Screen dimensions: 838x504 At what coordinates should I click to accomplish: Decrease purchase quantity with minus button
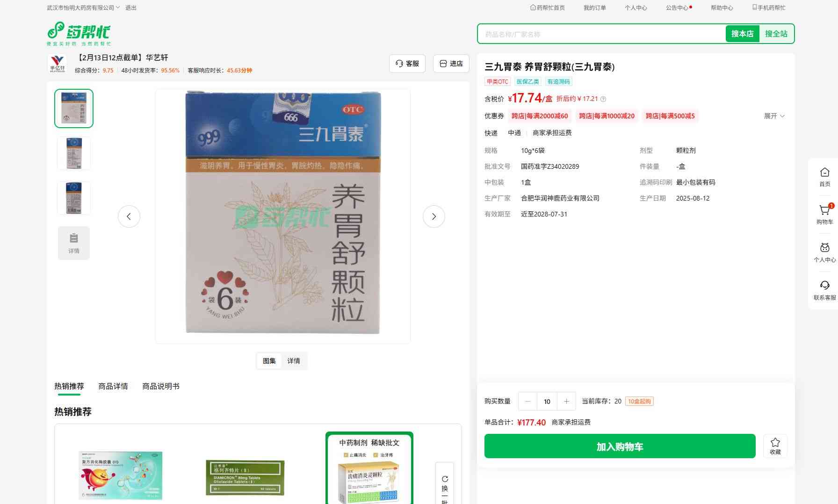click(x=527, y=401)
